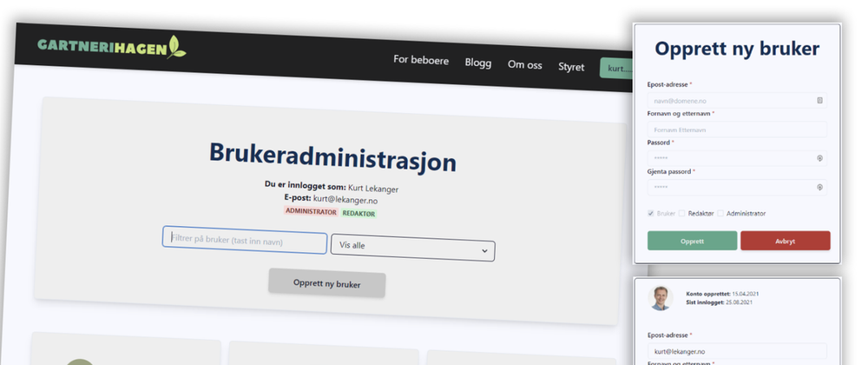
Task: Open the For beboere menu item
Action: [x=421, y=60]
